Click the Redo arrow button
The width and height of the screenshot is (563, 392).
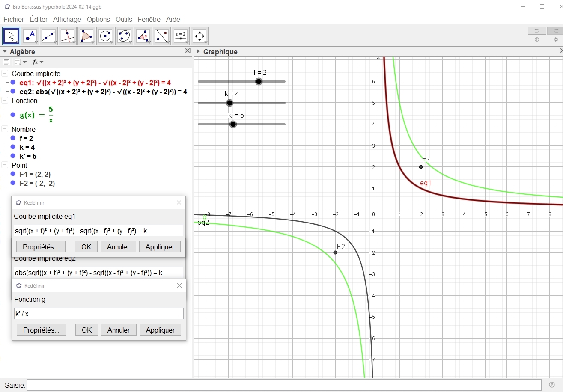(555, 30)
